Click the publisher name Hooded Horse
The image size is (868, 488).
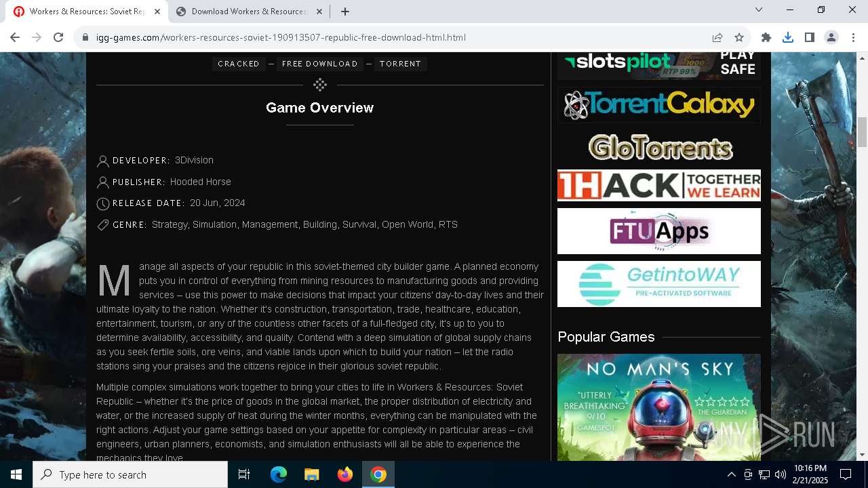pos(201,182)
